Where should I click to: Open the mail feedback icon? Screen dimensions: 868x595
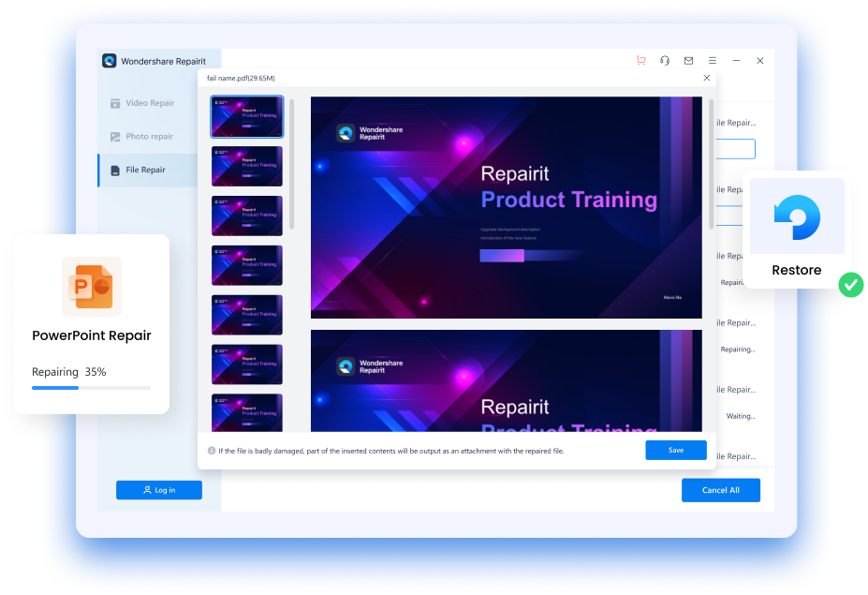coord(688,60)
